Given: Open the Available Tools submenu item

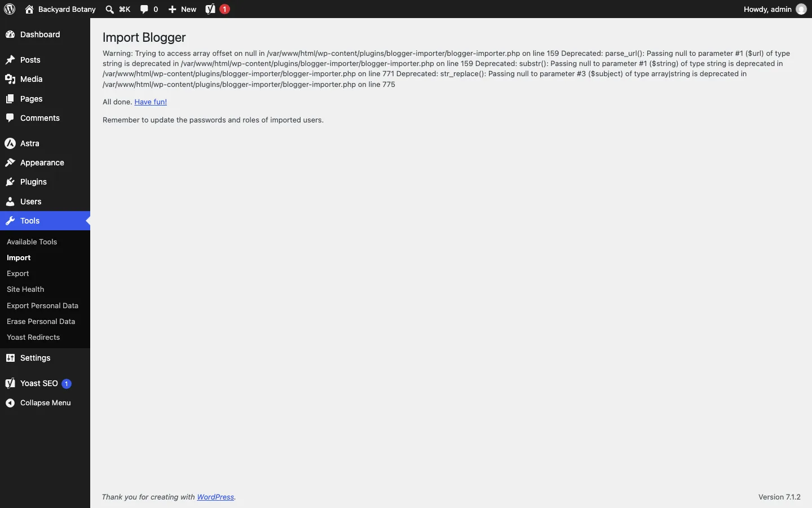Looking at the screenshot, I should [x=32, y=242].
